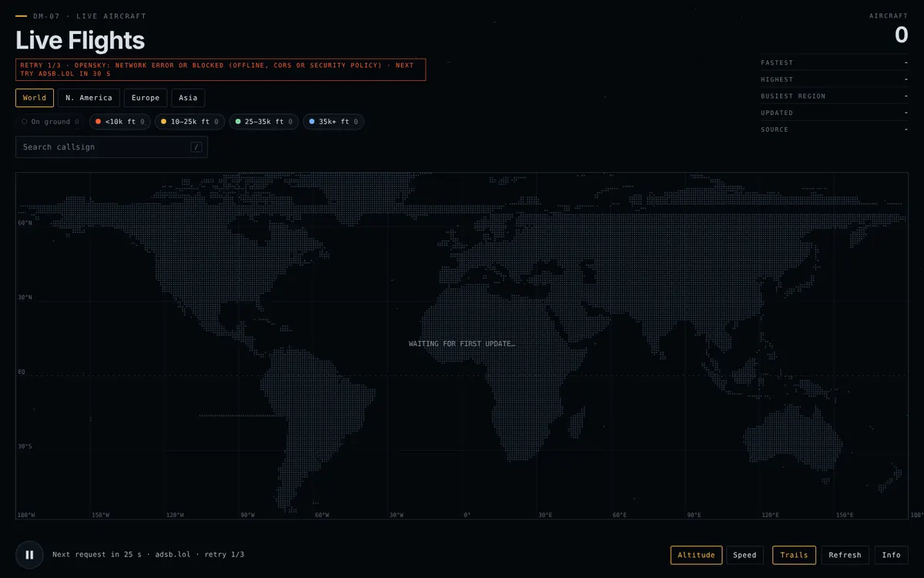
Task: Set color mode to Speed
Action: pos(745,555)
